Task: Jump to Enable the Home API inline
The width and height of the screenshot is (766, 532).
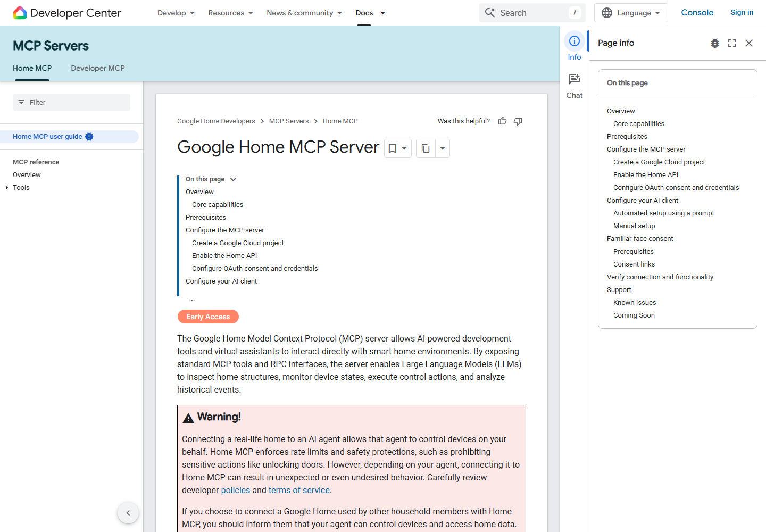Action: click(224, 256)
